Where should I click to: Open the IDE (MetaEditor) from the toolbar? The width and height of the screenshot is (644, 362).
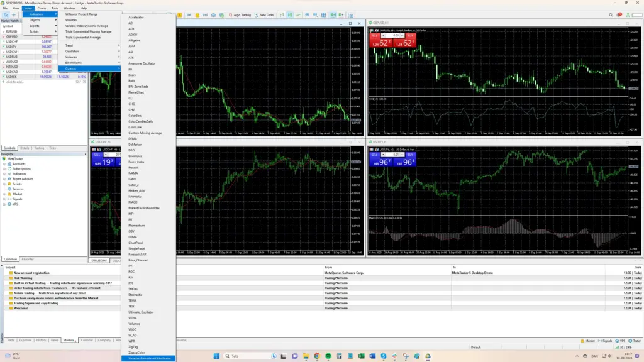point(189,15)
